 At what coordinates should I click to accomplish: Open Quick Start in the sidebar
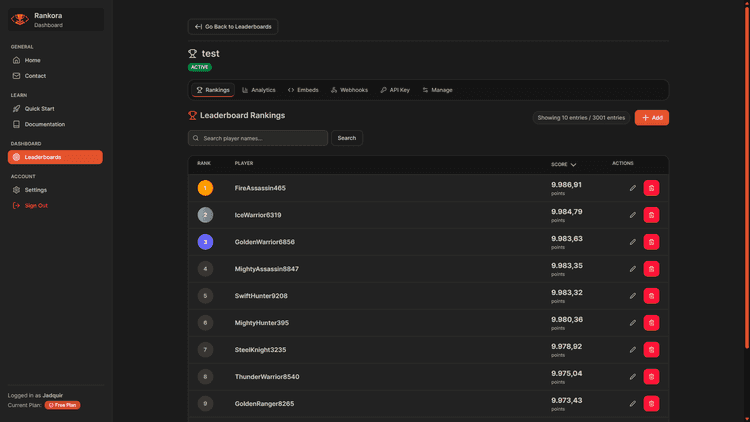pyautogui.click(x=40, y=109)
